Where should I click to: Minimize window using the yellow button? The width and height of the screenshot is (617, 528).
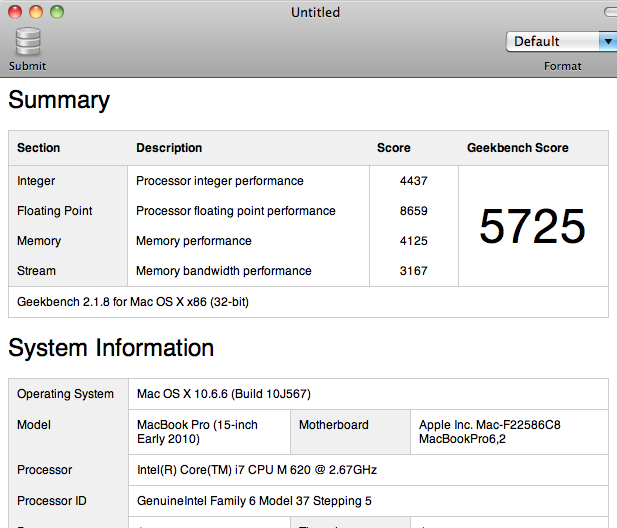[36, 12]
